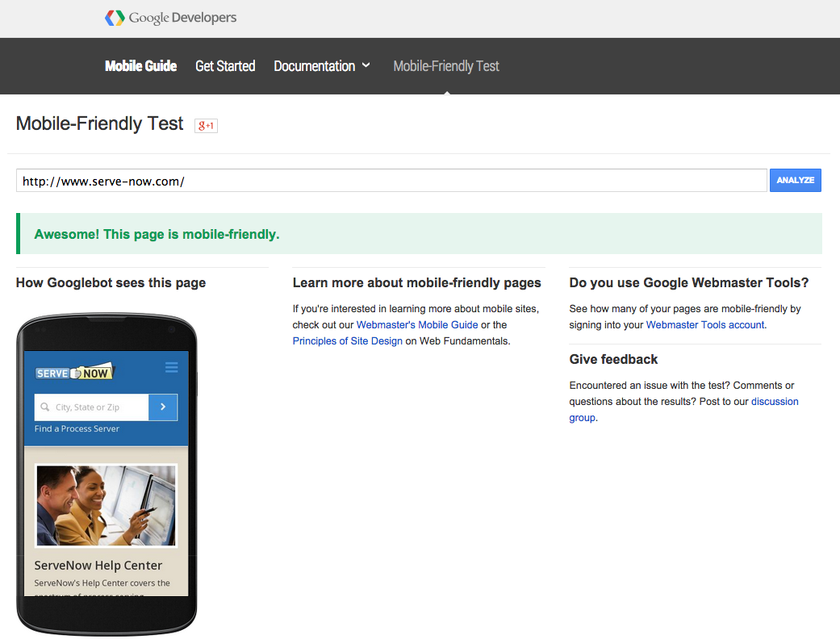This screenshot has width=840, height=643.
Task: Open the hamburger menu in phone preview
Action: tap(171, 367)
